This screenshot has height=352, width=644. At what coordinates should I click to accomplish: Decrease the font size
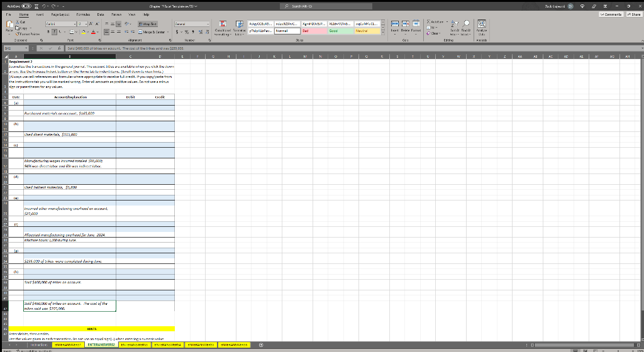coord(96,25)
